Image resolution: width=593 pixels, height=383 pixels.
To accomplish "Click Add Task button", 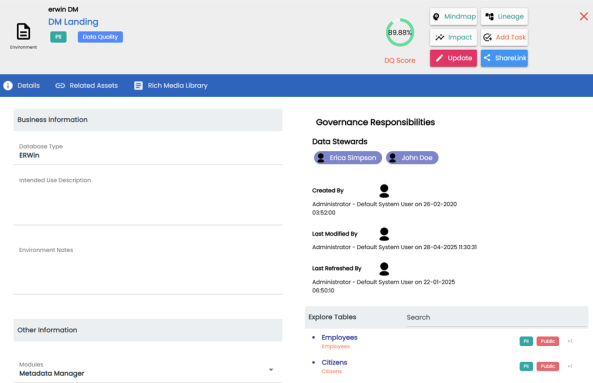I will click(504, 37).
